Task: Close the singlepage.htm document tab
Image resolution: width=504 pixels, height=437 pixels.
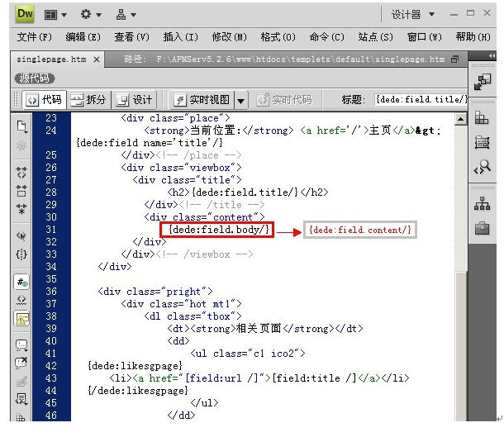Action: click(x=97, y=59)
